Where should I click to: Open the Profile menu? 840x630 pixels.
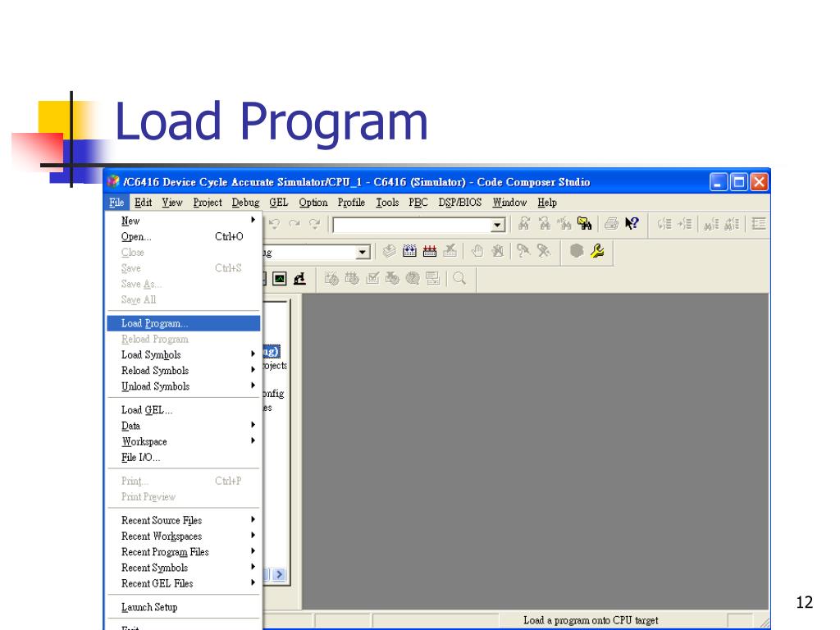coord(351,203)
